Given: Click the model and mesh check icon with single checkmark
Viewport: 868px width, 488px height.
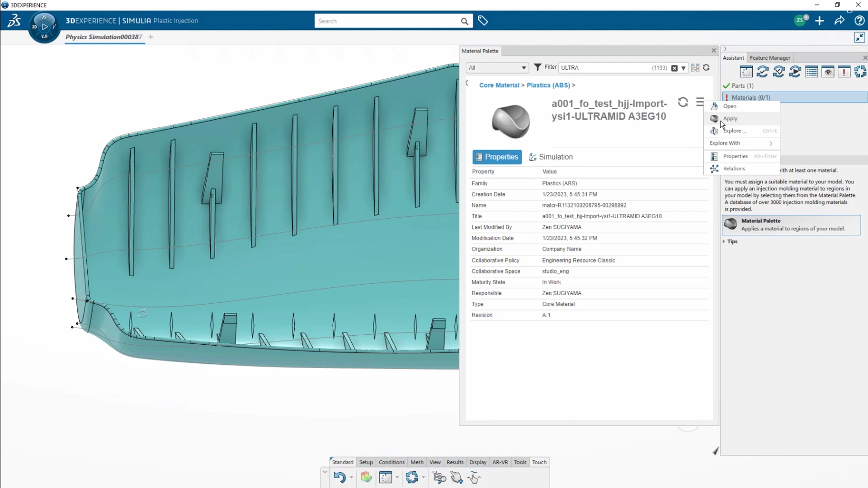Looking at the screenshot, I should [x=763, y=72].
